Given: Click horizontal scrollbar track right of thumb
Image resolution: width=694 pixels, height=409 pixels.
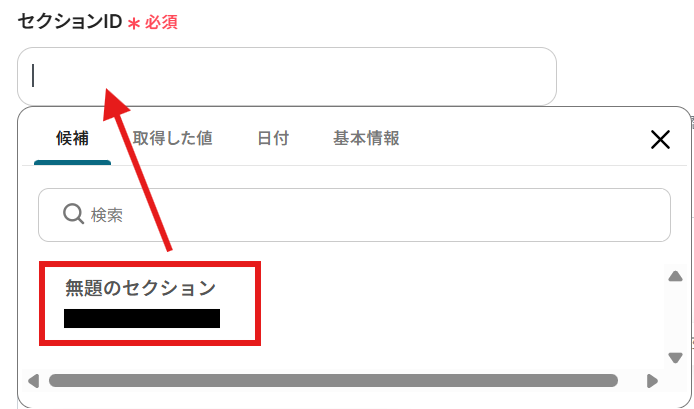Looking at the screenshot, I should (x=632, y=381).
